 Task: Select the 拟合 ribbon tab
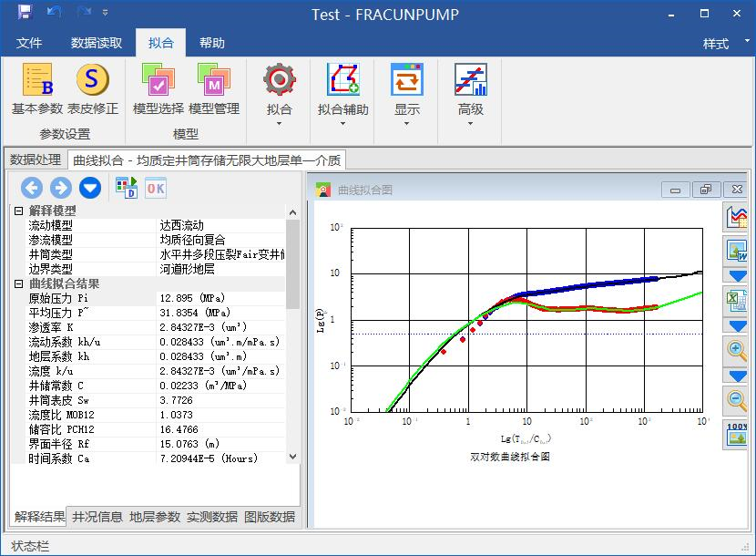[x=161, y=43]
